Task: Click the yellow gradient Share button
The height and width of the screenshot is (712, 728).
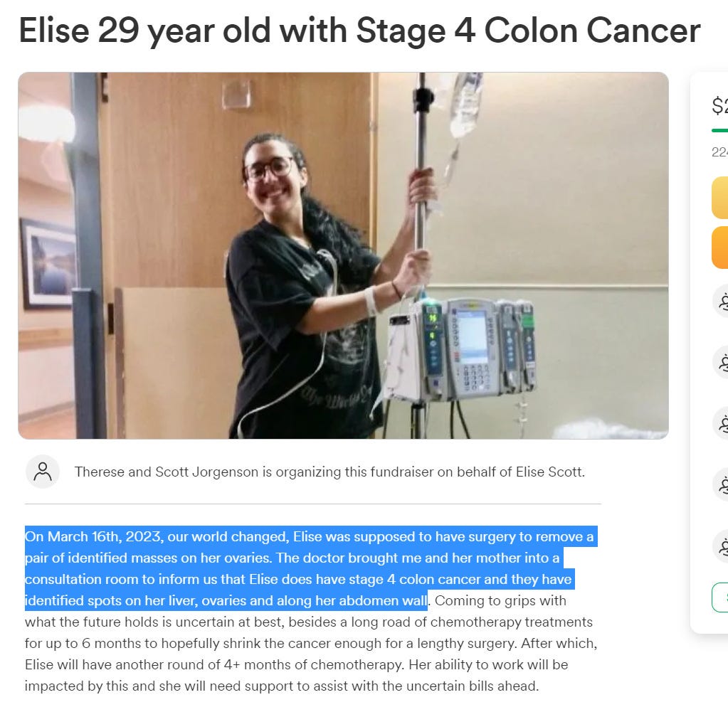Action: 720,197
